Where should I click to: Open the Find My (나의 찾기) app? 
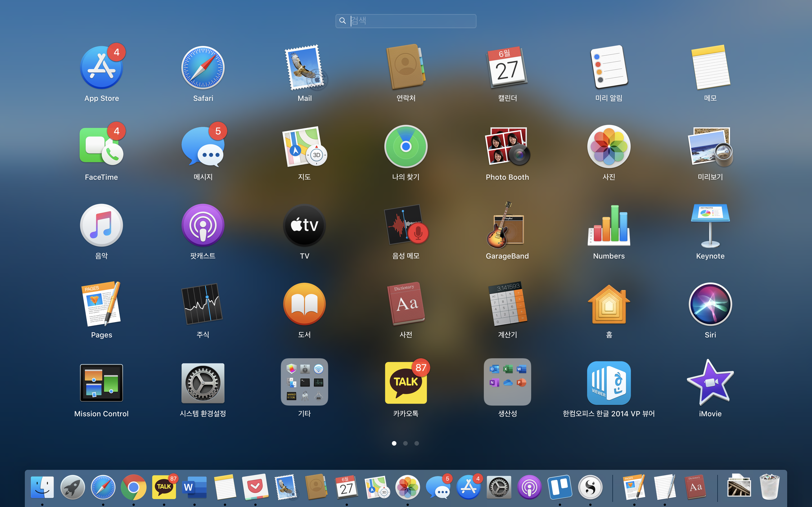(406, 147)
